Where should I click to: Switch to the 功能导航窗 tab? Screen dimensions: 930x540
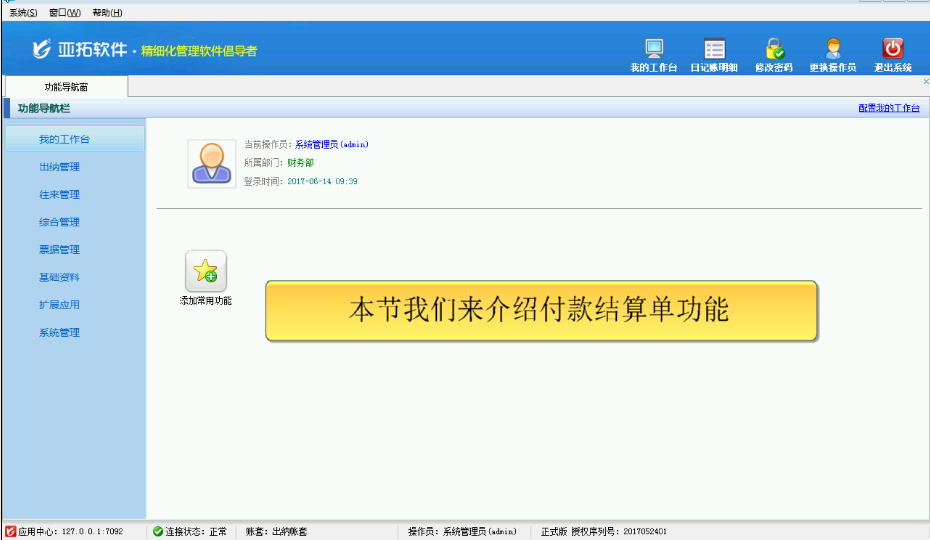[x=66, y=87]
